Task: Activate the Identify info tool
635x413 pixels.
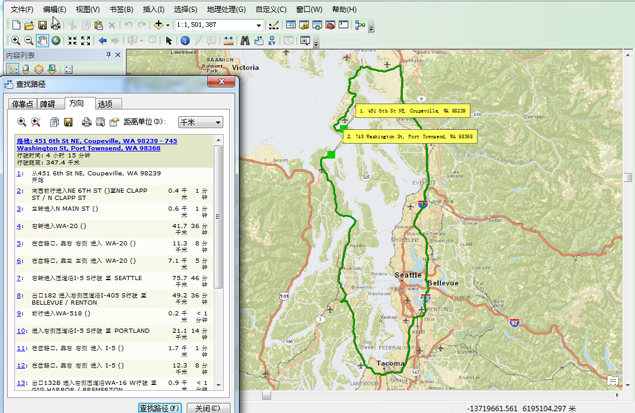Action: tap(185, 41)
